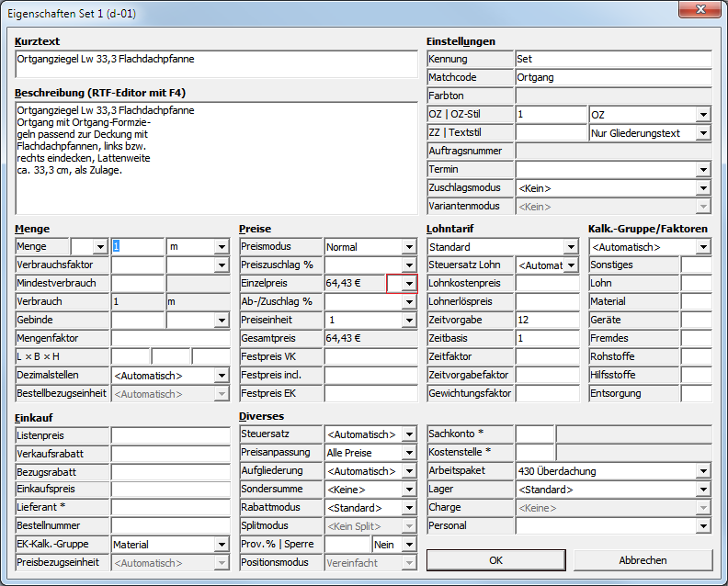Open the Rabattmodus dropdown
Image resolution: width=728 pixels, height=586 pixels.
408,508
